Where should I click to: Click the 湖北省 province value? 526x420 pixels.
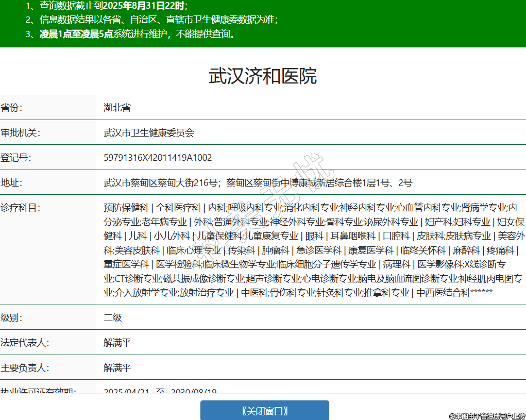117,108
